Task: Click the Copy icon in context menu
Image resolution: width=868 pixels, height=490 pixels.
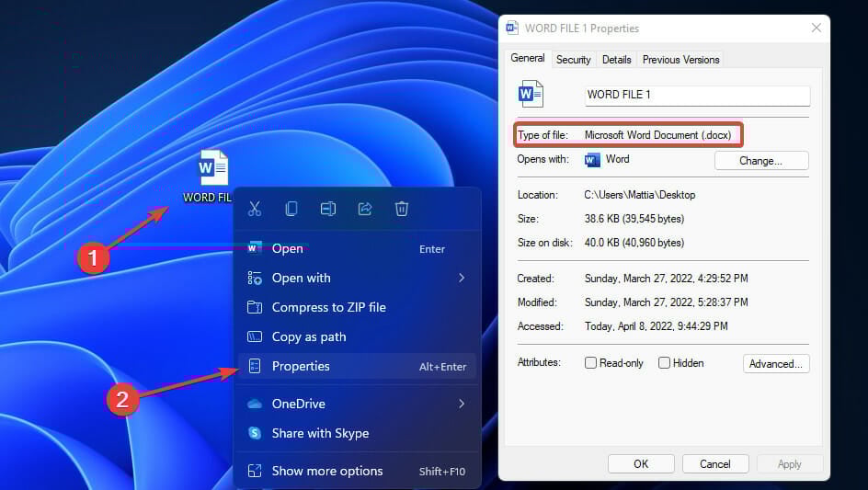Action: (x=291, y=209)
